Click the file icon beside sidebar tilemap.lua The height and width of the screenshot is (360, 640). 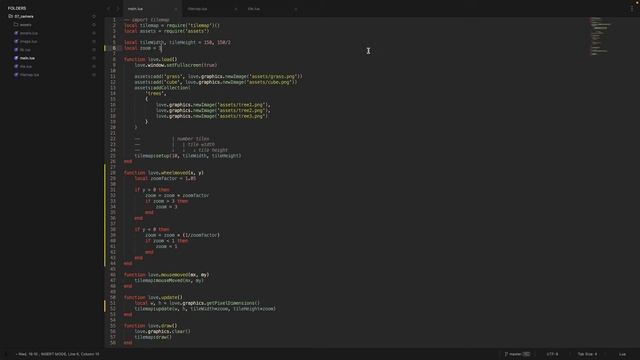pyautogui.click(x=16, y=75)
